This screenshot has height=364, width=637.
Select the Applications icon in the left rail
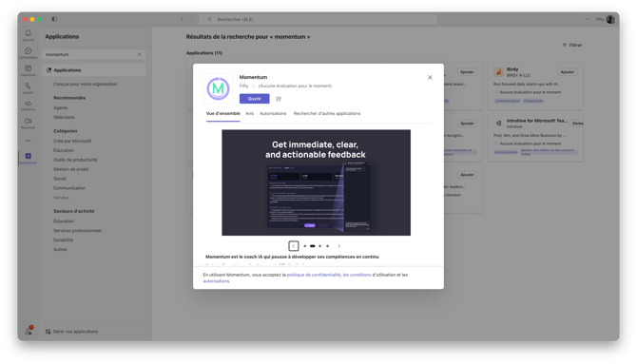click(x=28, y=156)
